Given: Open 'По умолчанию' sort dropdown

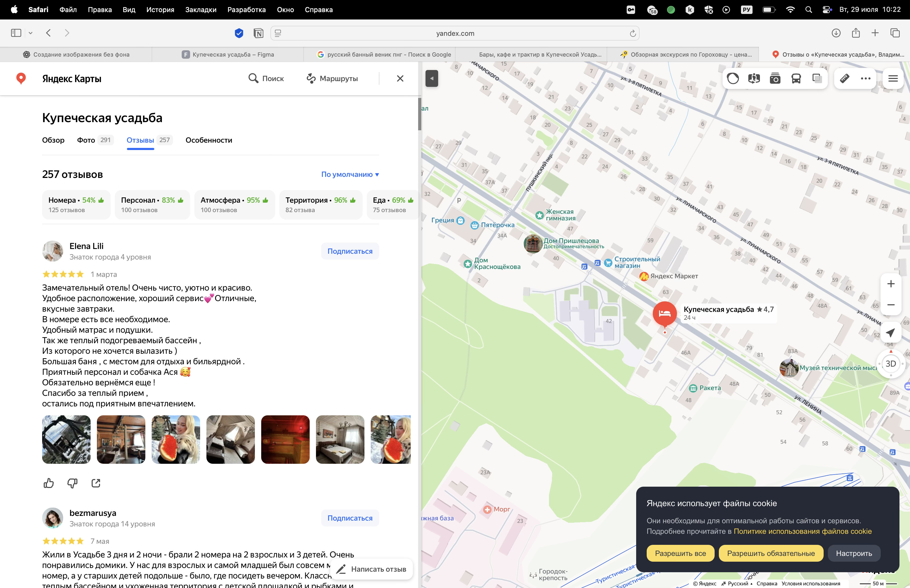Looking at the screenshot, I should pos(350,175).
